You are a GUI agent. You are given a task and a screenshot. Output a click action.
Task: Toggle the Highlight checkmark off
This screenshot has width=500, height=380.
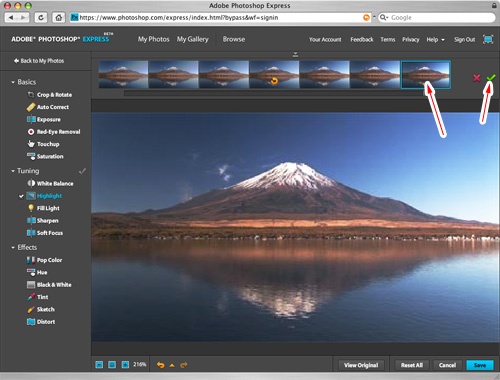point(21,196)
